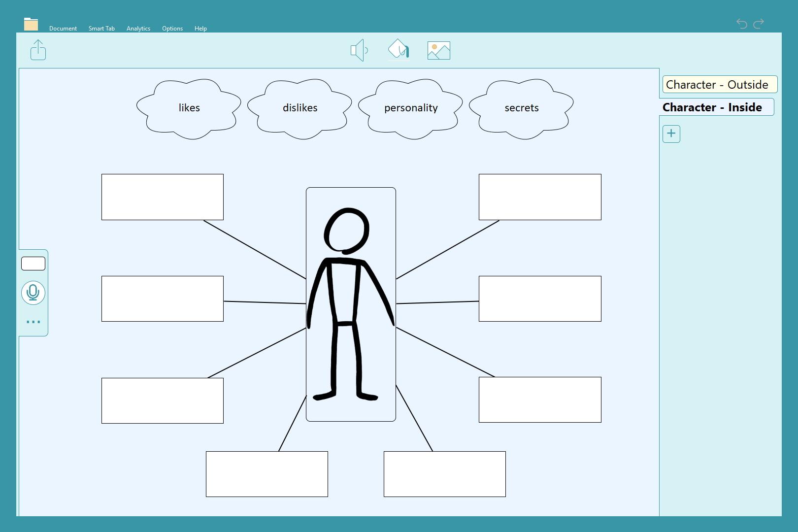798x532 pixels.
Task: Click the speaker read-aloud icon
Action: tap(359, 50)
